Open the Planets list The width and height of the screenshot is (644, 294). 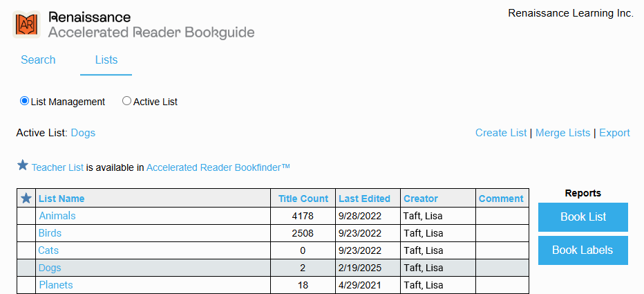(55, 285)
